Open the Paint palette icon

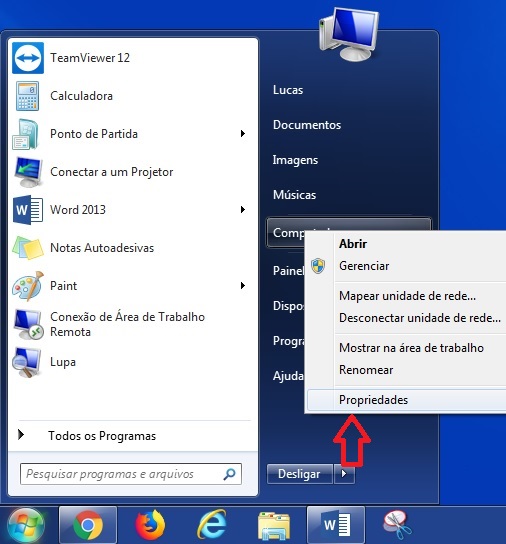pos(28,286)
